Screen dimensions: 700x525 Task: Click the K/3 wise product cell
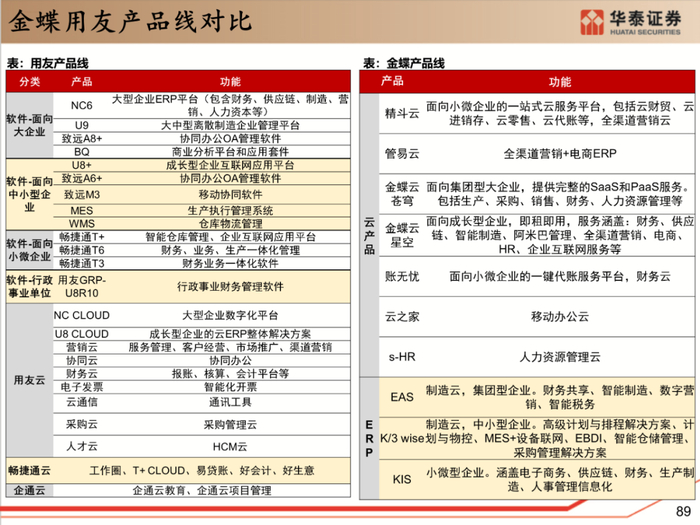(x=402, y=438)
